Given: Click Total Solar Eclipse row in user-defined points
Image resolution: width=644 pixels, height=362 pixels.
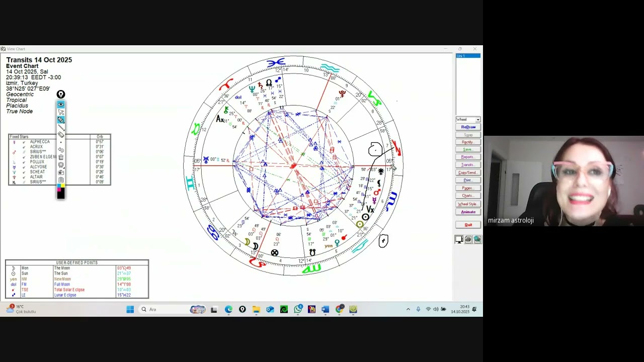Looking at the screenshot, I should pyautogui.click(x=77, y=290).
